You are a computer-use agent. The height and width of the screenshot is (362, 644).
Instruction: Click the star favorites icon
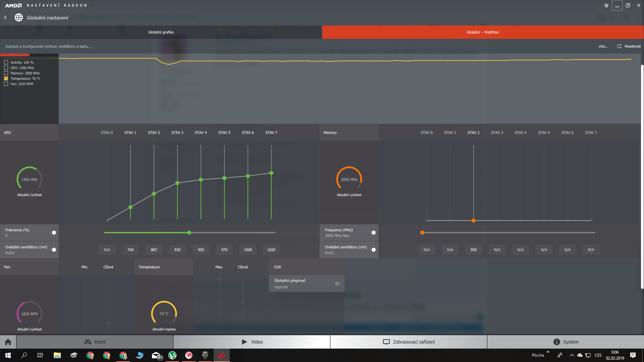(x=606, y=5)
